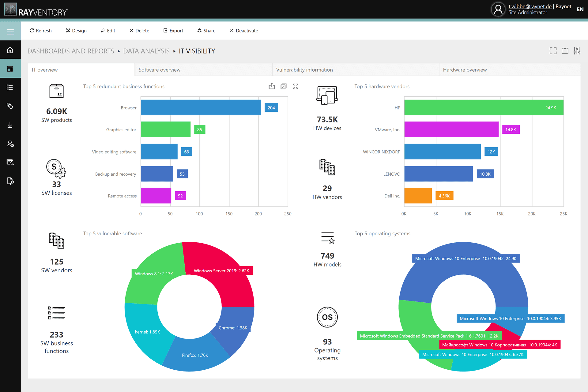Click the HW models star list icon
588x392 pixels.
[328, 238]
